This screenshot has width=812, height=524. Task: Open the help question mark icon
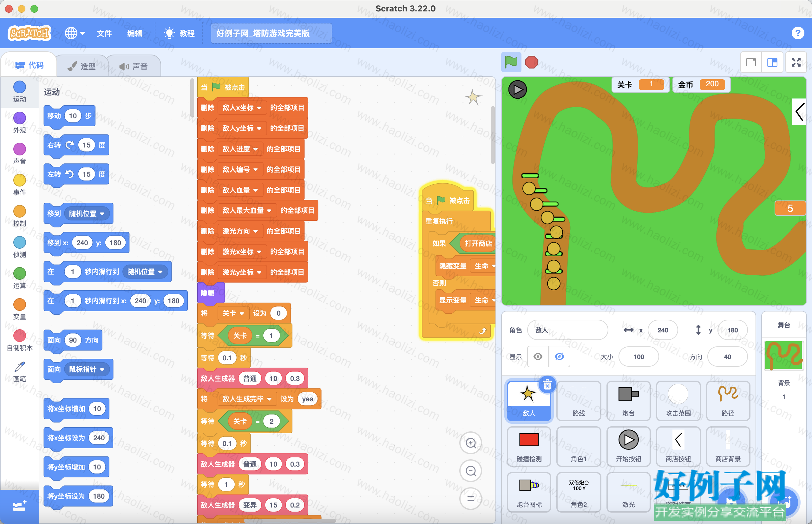pos(798,33)
